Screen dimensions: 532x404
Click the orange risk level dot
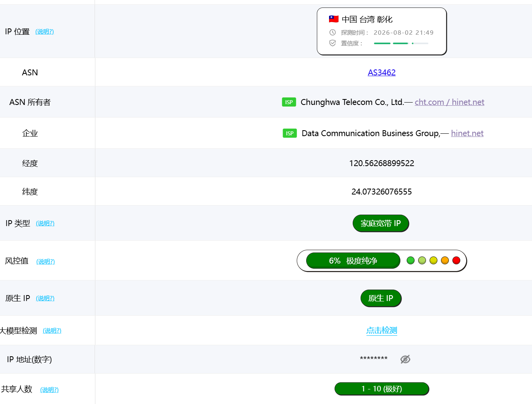[x=445, y=260]
